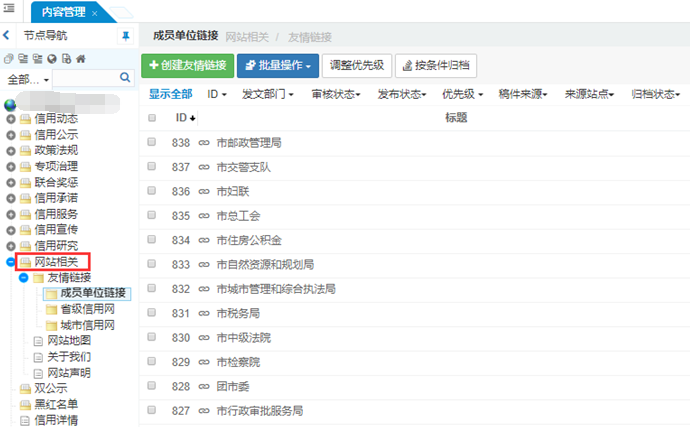Click the 成员单位链接 folder icon in tree
This screenshot has height=427, width=690.
(51, 293)
